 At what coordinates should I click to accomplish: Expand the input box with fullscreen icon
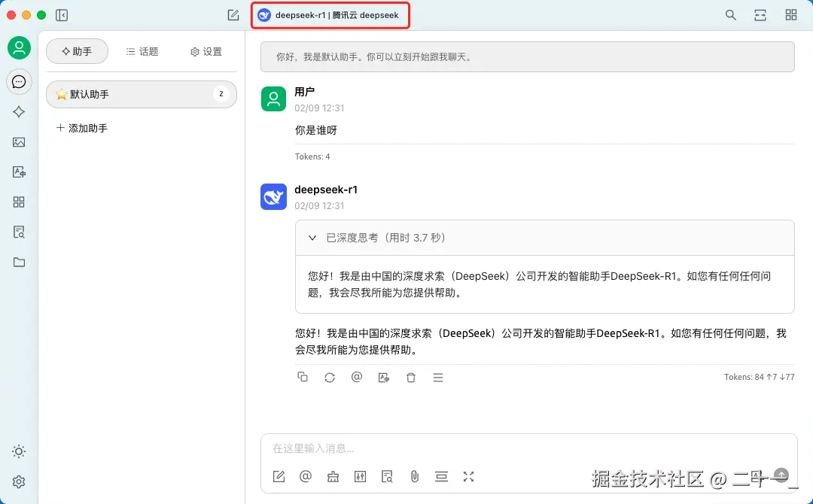pyautogui.click(x=469, y=477)
